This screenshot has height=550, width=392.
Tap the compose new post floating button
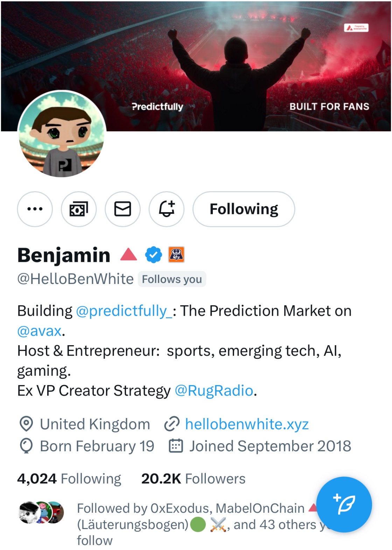344,504
